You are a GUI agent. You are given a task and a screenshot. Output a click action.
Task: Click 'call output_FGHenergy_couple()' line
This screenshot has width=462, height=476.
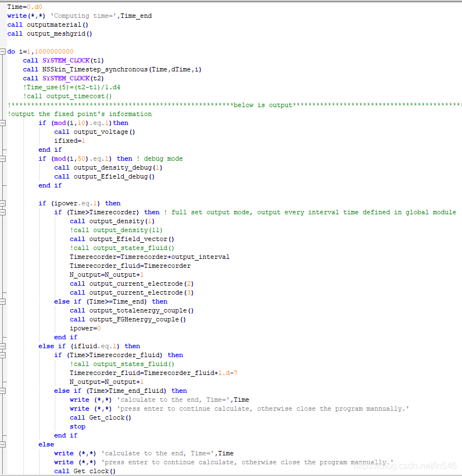pos(128,320)
